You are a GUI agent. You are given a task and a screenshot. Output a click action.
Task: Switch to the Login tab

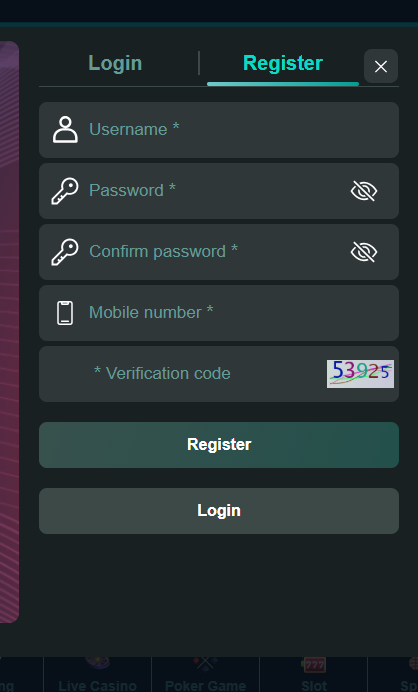click(115, 63)
